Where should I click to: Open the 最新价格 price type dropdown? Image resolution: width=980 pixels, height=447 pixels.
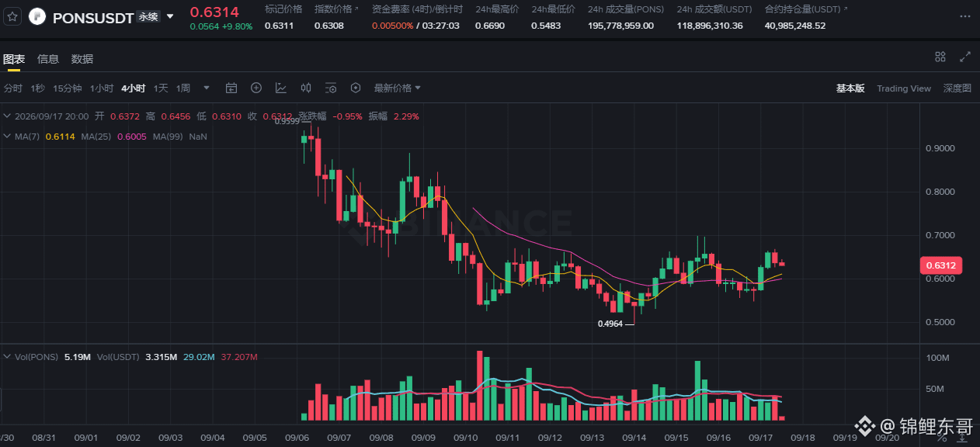[398, 88]
